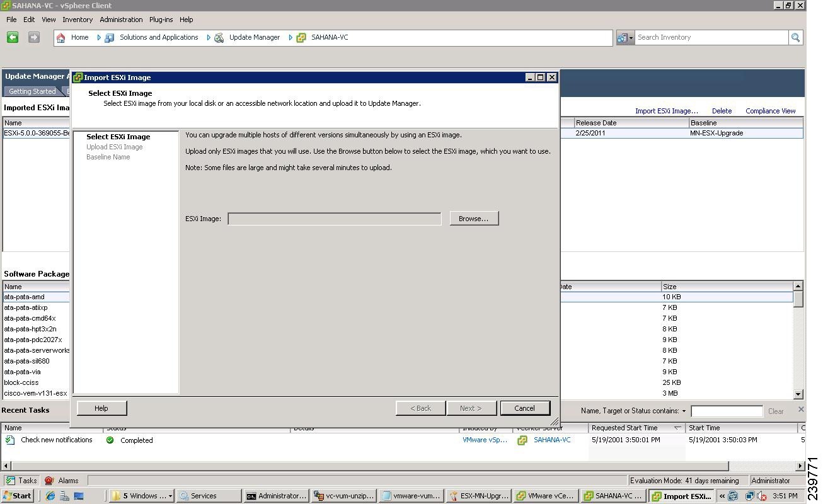Open the Inventory menu
Viewport: 823px width, 504px height.
(x=78, y=20)
